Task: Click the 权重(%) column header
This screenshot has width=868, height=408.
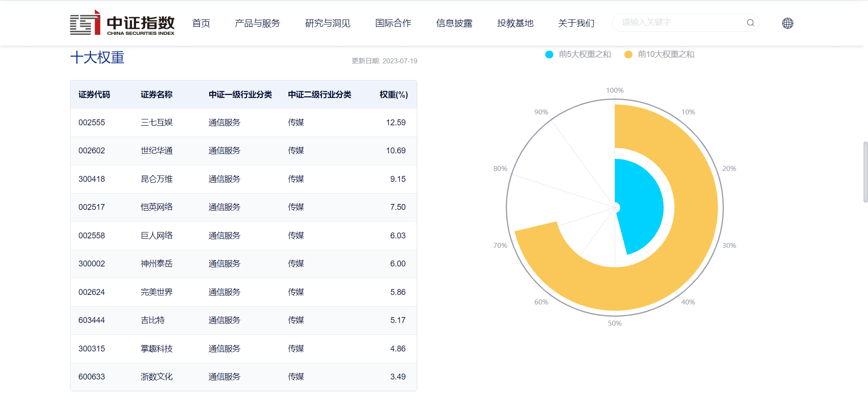Action: click(393, 95)
